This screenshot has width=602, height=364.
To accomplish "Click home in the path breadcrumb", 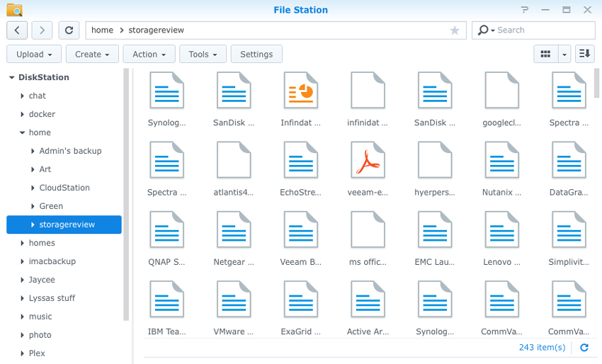I will (x=102, y=30).
